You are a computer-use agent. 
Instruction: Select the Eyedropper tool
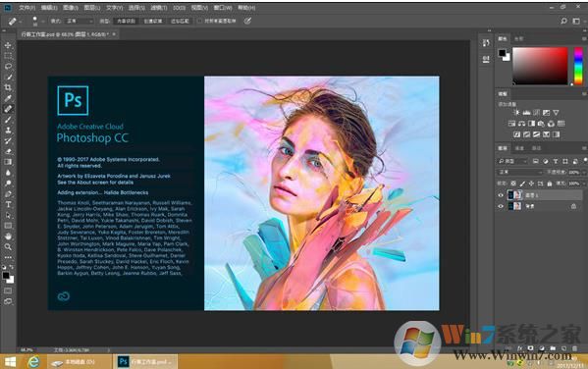(8, 98)
